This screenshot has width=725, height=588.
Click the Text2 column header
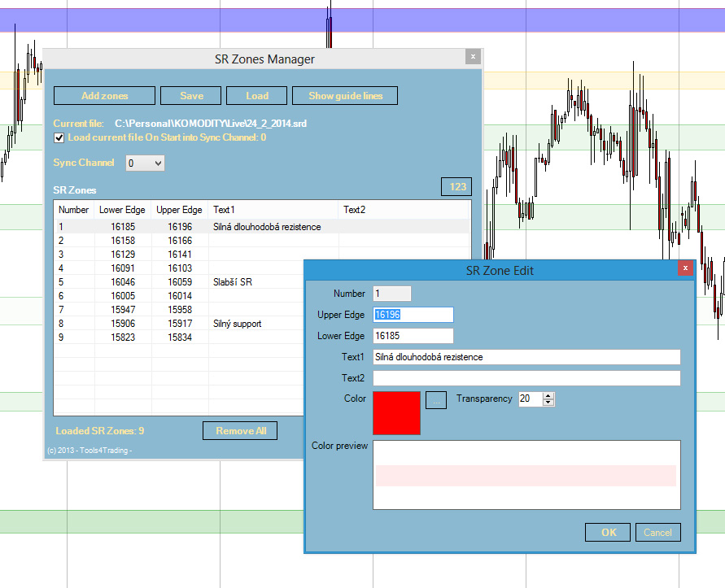[x=404, y=210]
